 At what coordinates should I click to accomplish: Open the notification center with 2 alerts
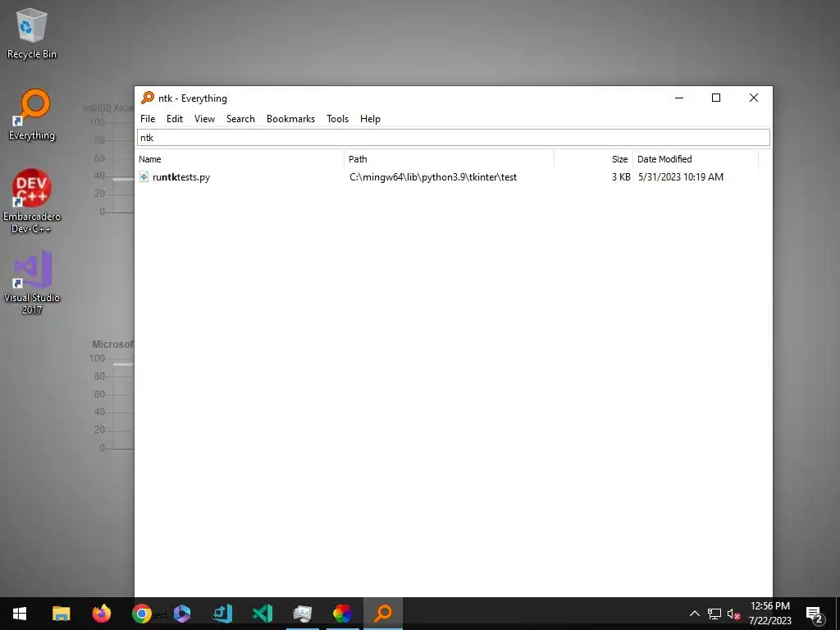point(815,615)
